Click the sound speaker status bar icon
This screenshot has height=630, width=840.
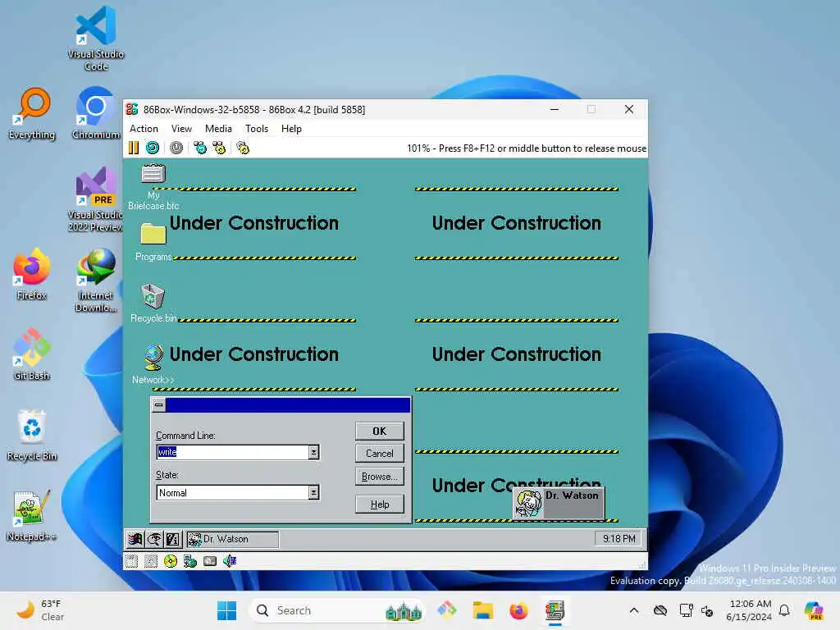tap(230, 561)
